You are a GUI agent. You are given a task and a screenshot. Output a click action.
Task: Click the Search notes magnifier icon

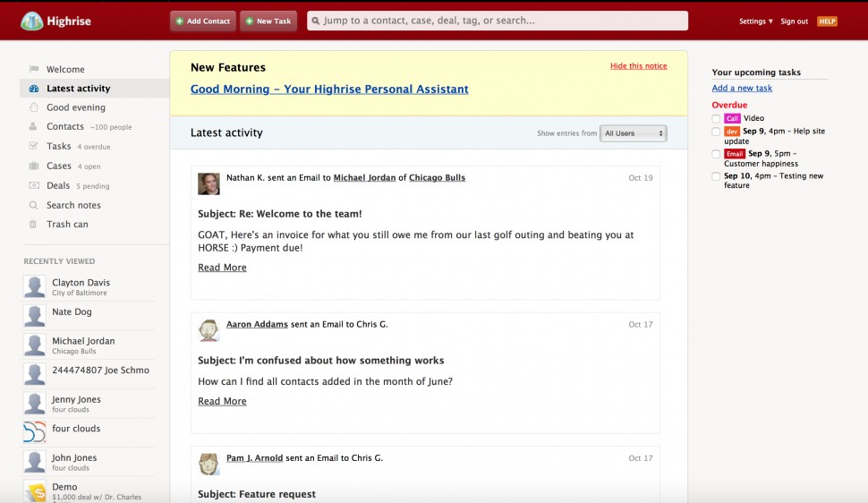click(33, 205)
